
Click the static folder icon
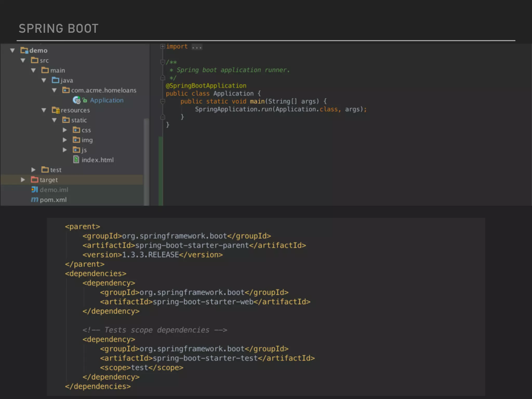[x=66, y=120]
